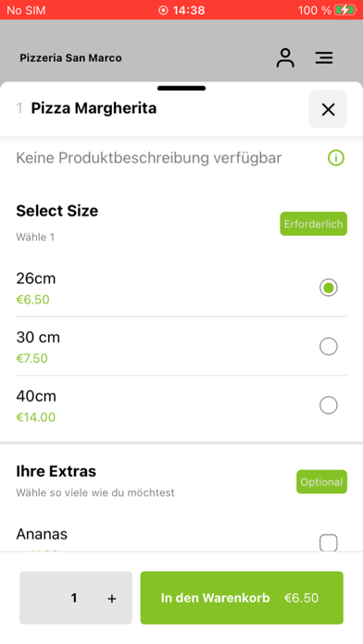Tap the Erforderlich required badge
The image size is (363, 644).
coord(313,224)
